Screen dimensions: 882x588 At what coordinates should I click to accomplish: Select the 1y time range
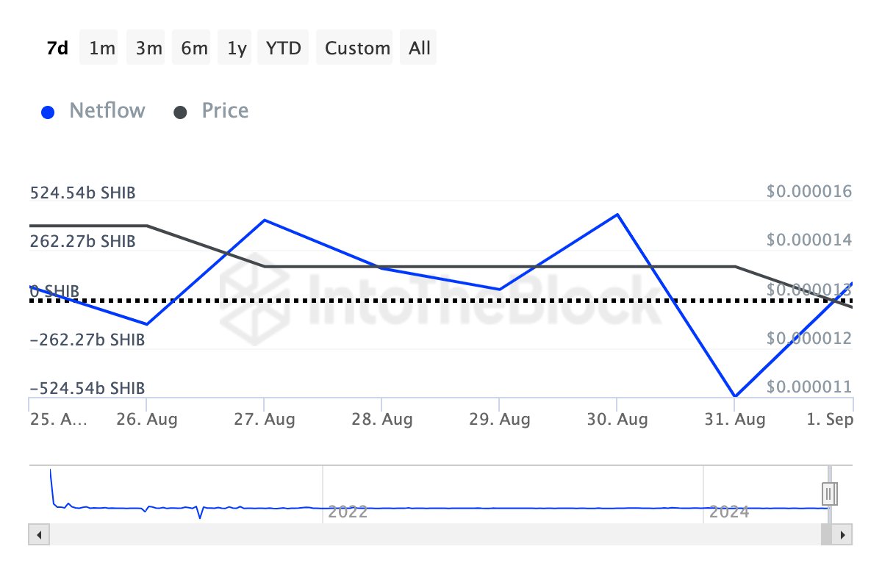click(x=237, y=49)
